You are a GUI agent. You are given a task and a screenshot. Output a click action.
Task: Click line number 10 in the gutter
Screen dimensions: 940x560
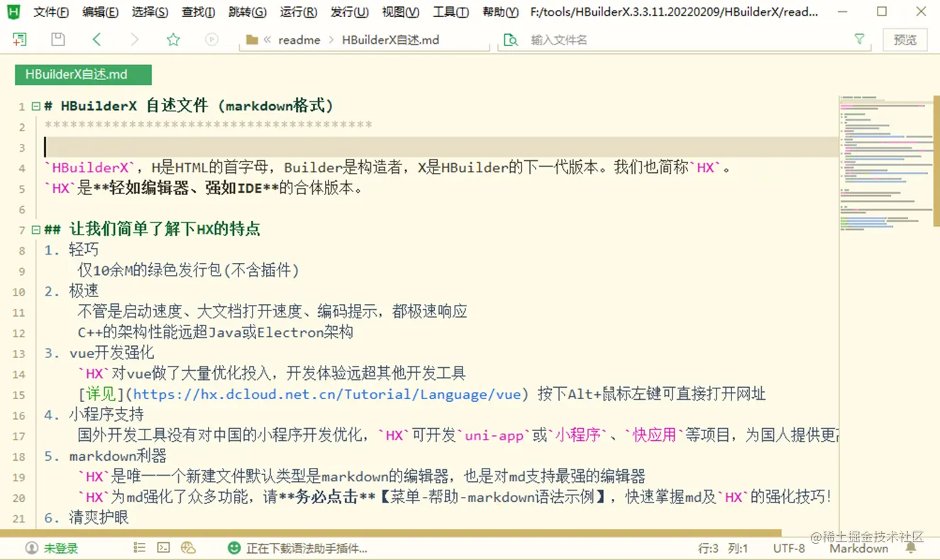tap(18, 291)
